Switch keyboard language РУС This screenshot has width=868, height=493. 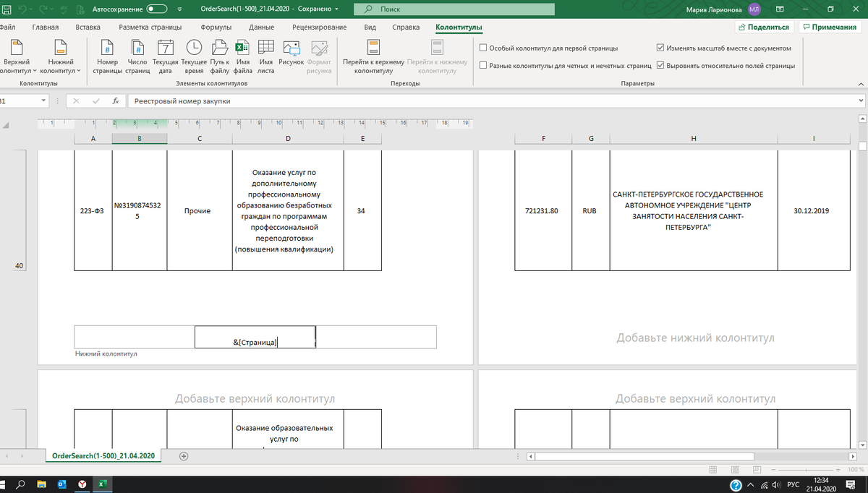coord(793,485)
